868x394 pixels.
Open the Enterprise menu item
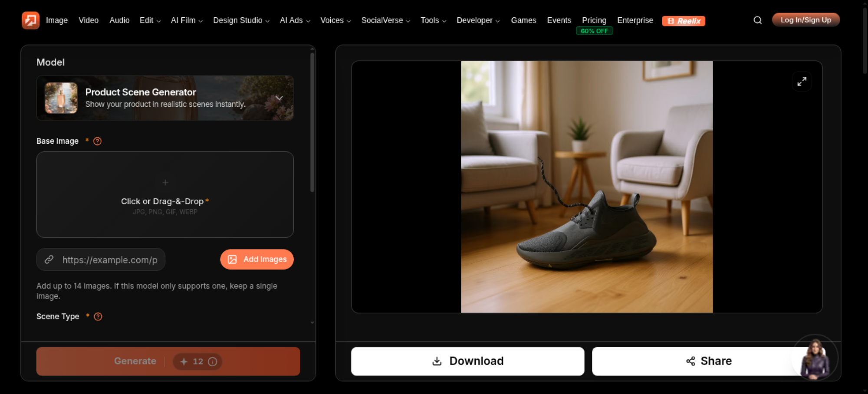click(635, 20)
